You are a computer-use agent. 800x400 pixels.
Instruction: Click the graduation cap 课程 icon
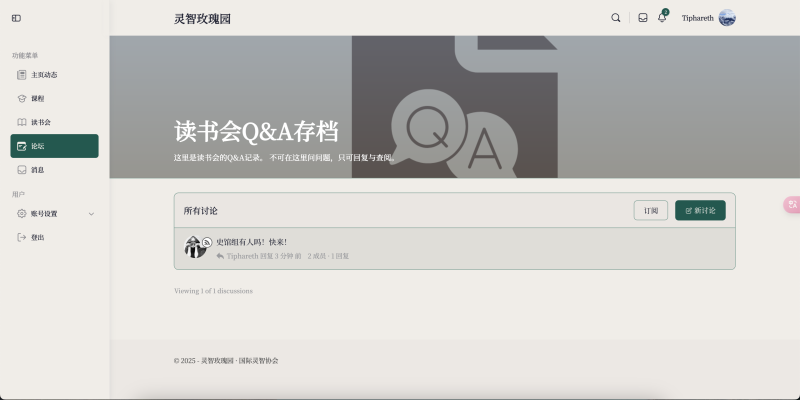click(21, 98)
